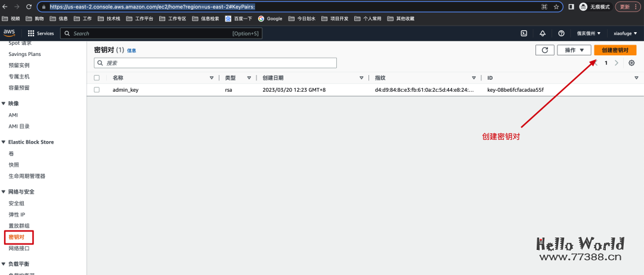Open 置放群组 in sidebar
Viewport: 644px width, 275px height.
click(x=19, y=226)
